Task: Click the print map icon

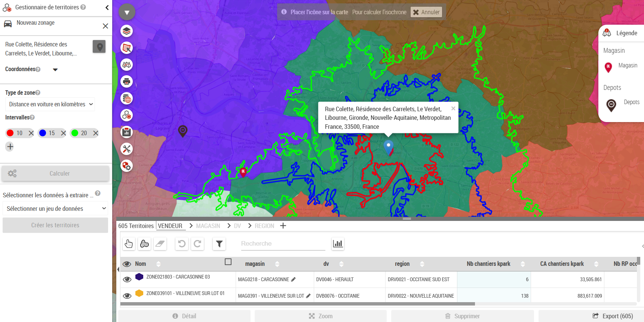Action: [127, 81]
